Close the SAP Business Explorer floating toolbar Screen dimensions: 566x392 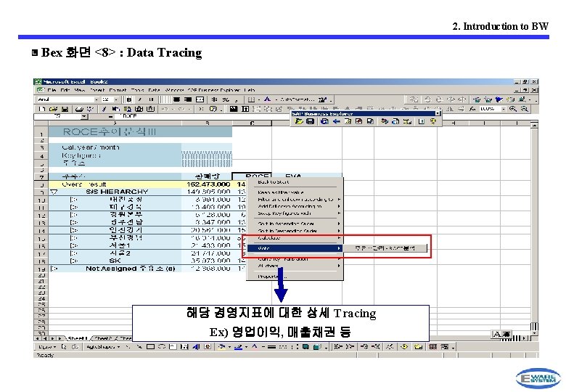438,113
